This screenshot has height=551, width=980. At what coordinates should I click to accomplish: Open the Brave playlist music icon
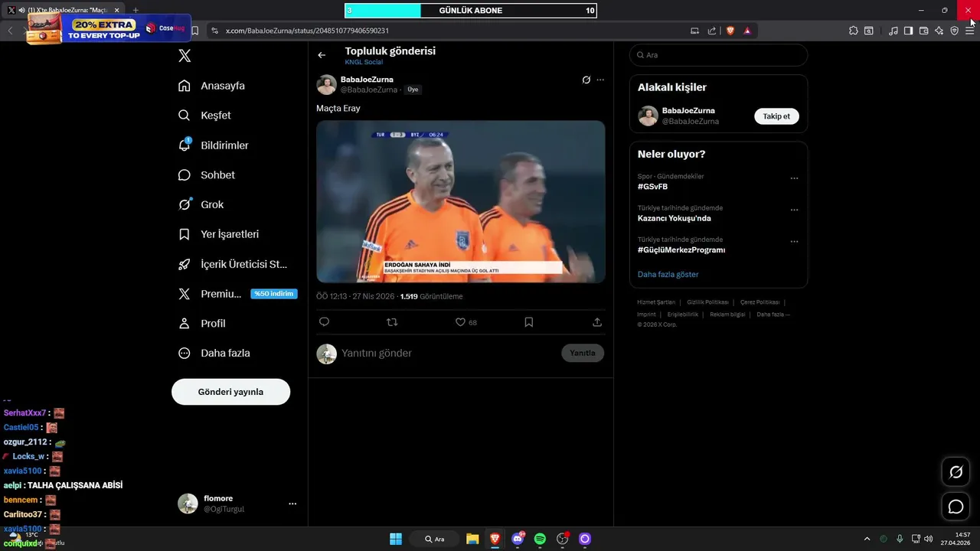(893, 31)
